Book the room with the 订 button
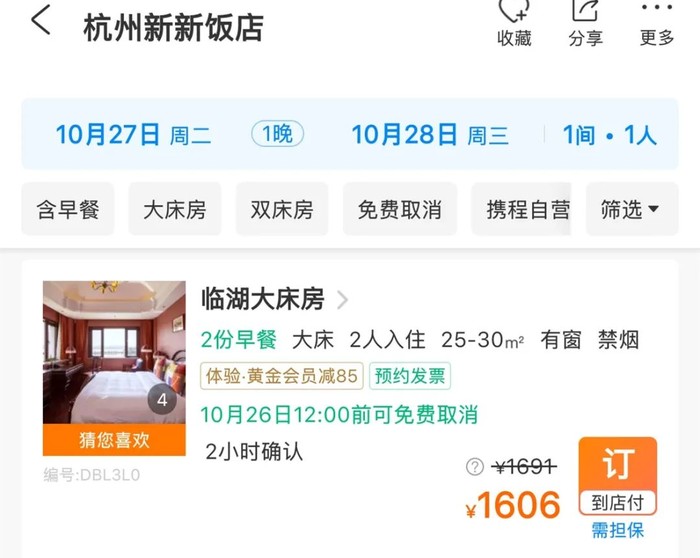This screenshot has width=700, height=558. pyautogui.click(x=618, y=476)
